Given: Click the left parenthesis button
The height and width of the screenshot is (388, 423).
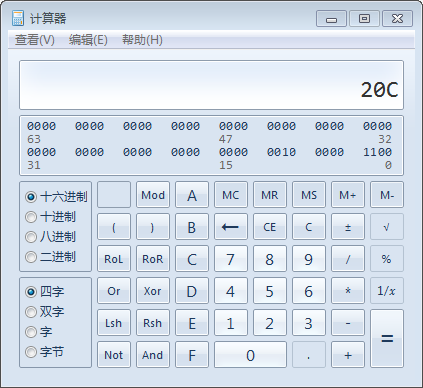Looking at the screenshot, I should coord(114,227).
